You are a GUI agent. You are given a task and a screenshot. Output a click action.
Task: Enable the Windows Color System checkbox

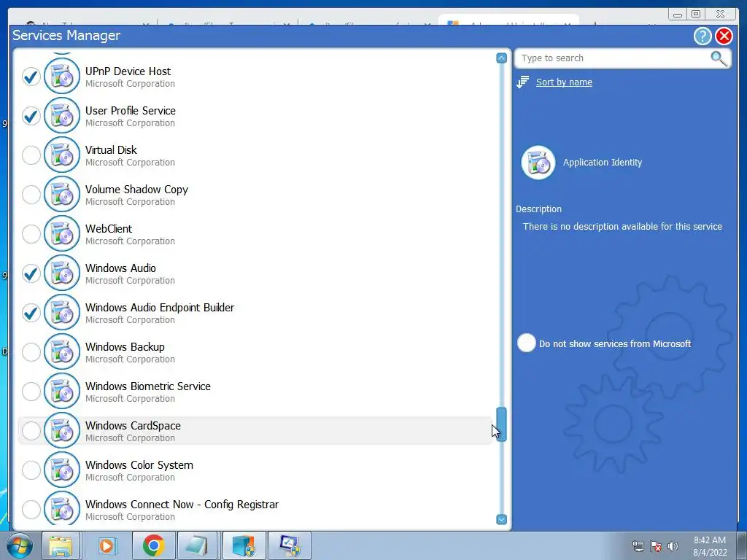coord(31,470)
